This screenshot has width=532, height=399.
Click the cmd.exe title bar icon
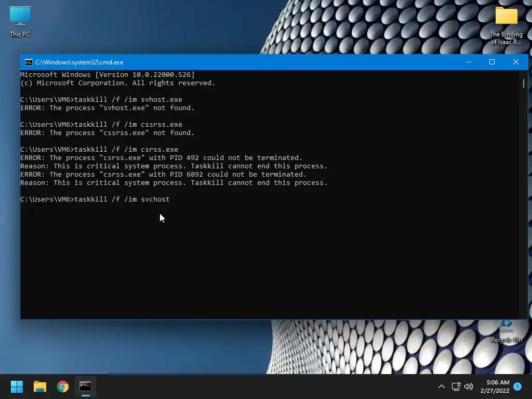point(29,62)
